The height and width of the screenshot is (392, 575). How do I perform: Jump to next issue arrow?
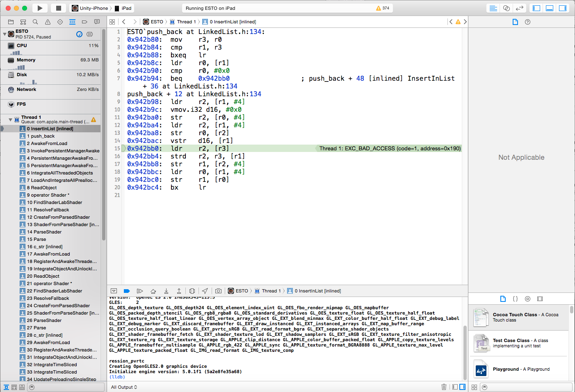465,22
